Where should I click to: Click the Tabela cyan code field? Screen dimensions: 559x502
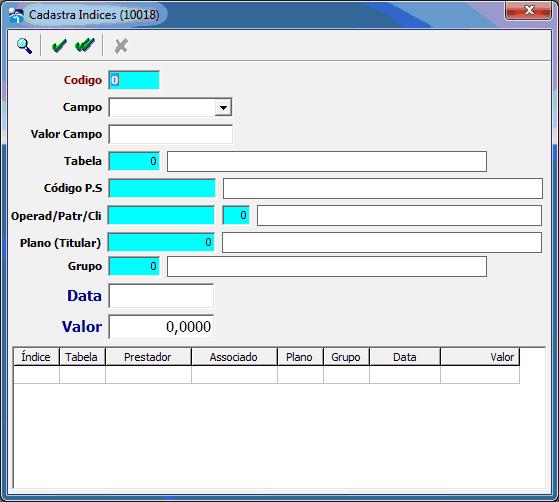point(134,161)
